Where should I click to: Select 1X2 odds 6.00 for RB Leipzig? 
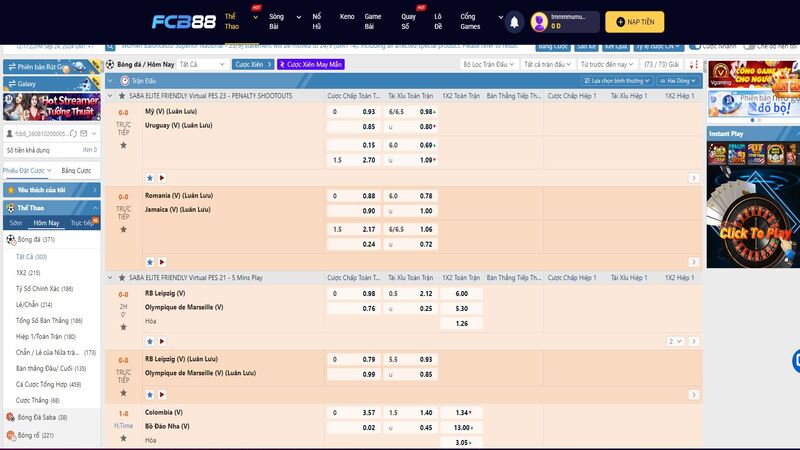point(461,294)
